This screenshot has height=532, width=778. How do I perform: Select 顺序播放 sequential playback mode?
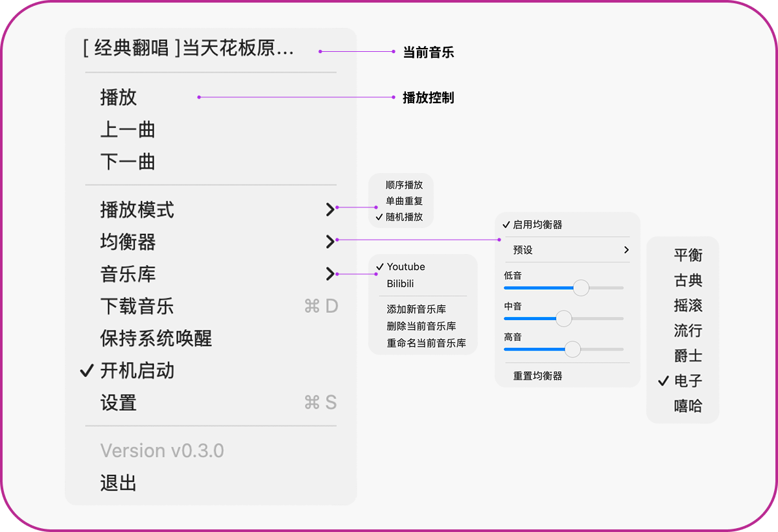[403, 185]
